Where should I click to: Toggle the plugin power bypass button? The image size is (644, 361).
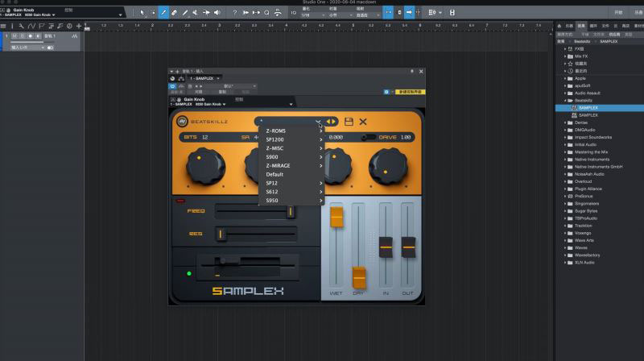(x=172, y=86)
